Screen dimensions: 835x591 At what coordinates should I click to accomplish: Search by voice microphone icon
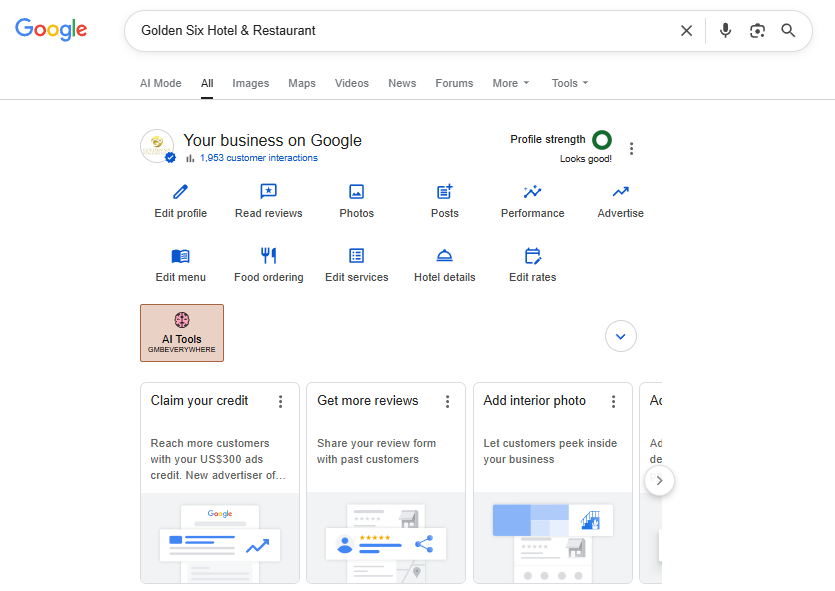725,31
